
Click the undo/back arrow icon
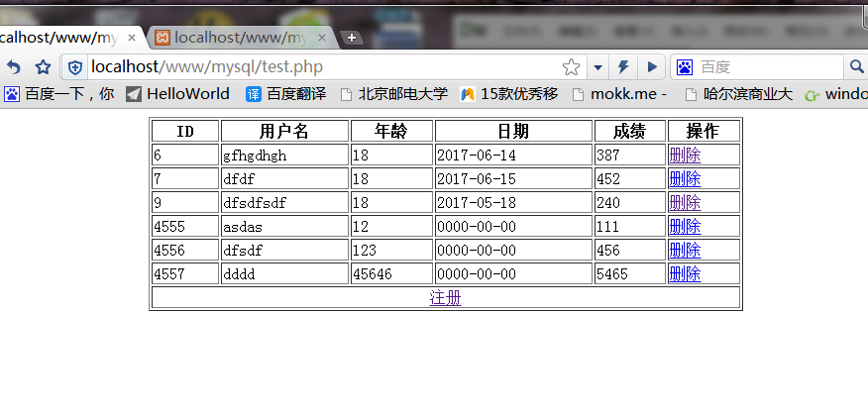tap(13, 67)
